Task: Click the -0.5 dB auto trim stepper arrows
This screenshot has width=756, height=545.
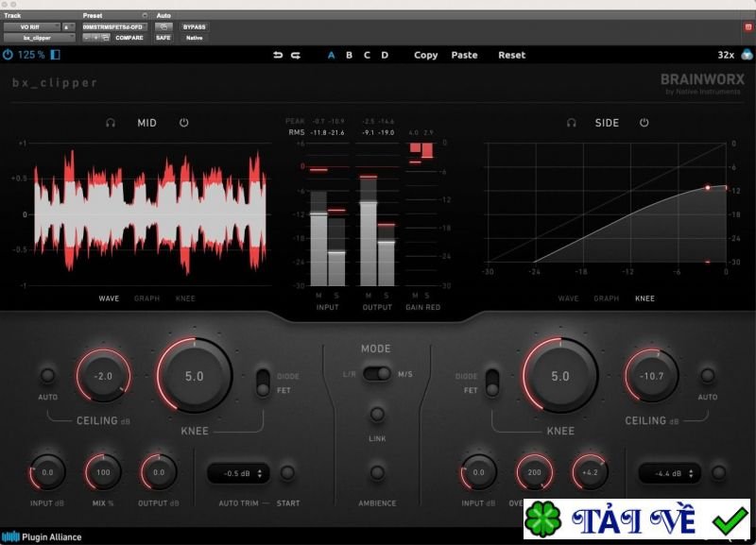Action: [x=260, y=473]
